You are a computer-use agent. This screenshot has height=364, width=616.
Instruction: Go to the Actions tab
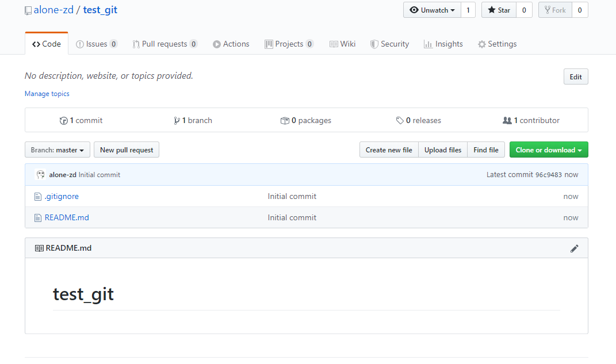(231, 44)
